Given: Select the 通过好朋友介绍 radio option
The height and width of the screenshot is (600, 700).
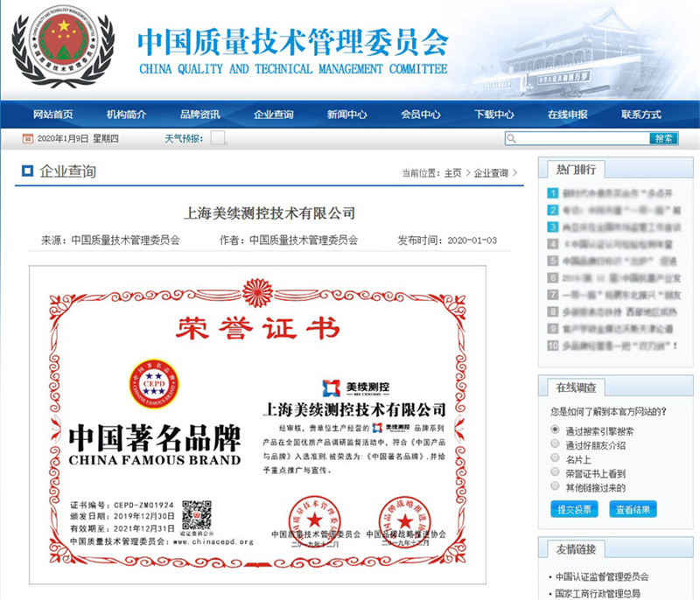Looking at the screenshot, I should coord(555,444).
